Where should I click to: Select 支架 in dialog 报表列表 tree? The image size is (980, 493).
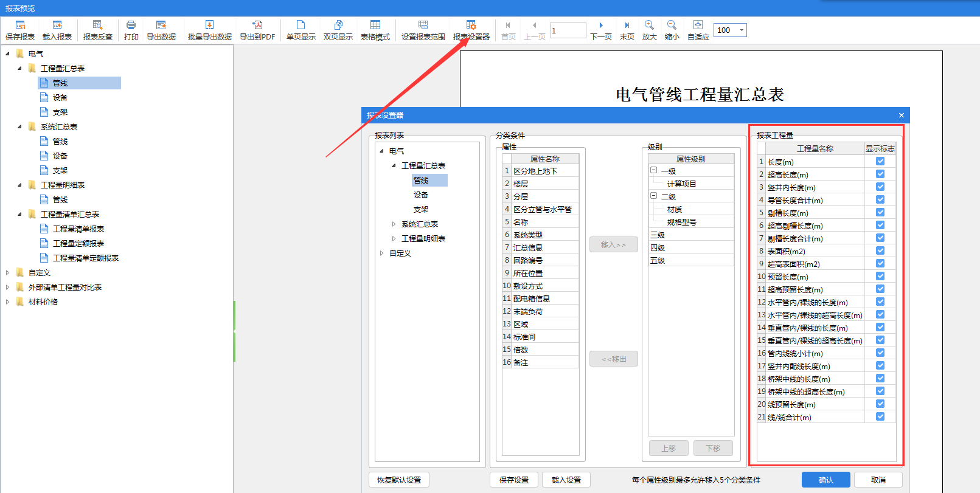[421, 210]
